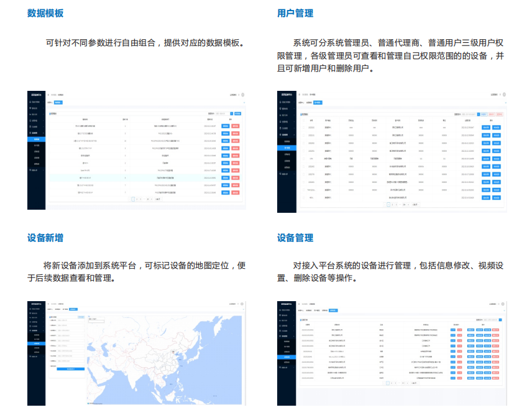The height and width of the screenshot is (420, 532).
Task: Click the map search box in 设备新增 screenshot
Action: (96, 322)
